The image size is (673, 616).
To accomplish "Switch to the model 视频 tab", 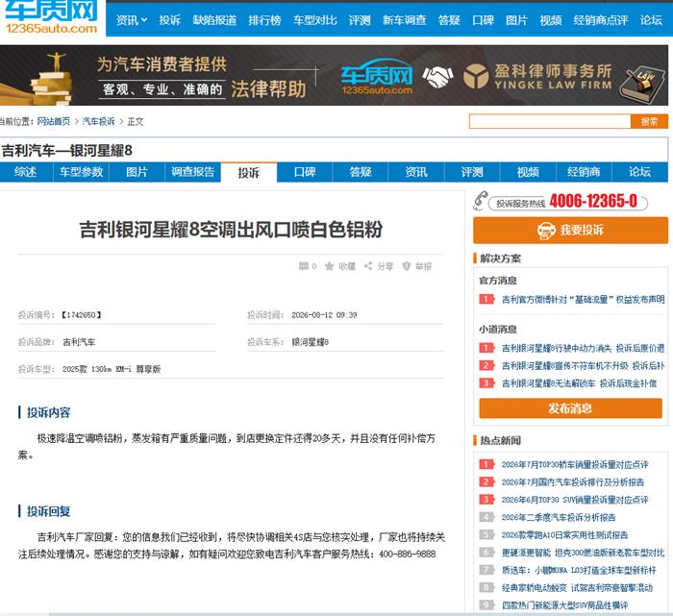I will (x=528, y=172).
